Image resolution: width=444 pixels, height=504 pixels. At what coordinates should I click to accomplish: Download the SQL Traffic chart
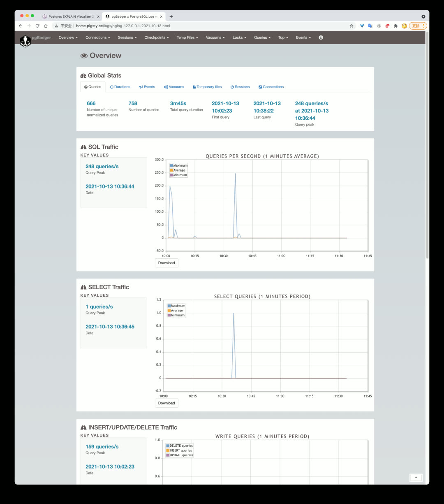166,263
